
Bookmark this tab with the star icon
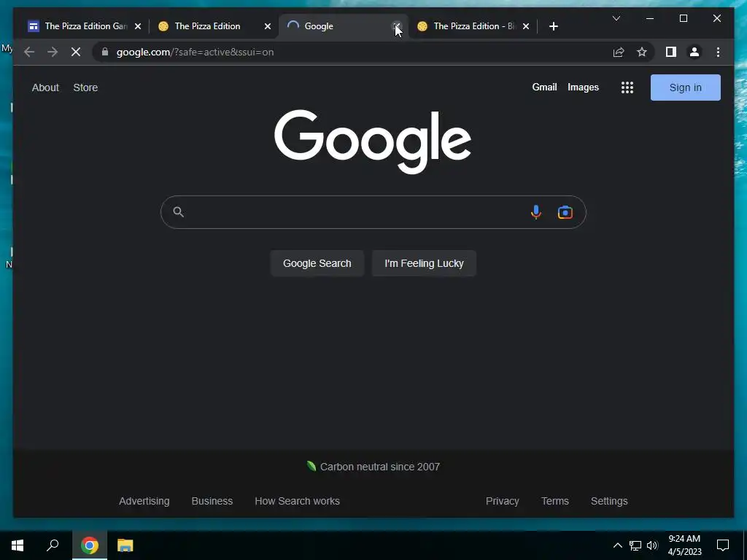pyautogui.click(x=642, y=52)
